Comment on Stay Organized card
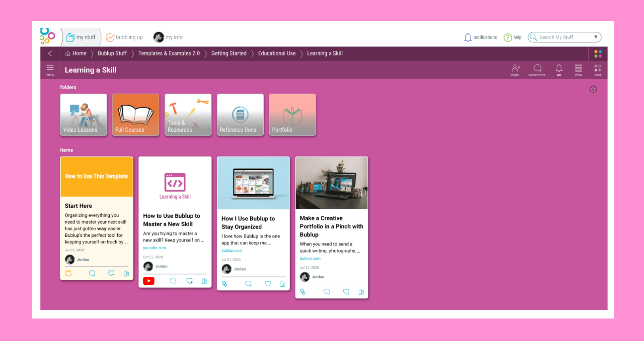 point(248,284)
